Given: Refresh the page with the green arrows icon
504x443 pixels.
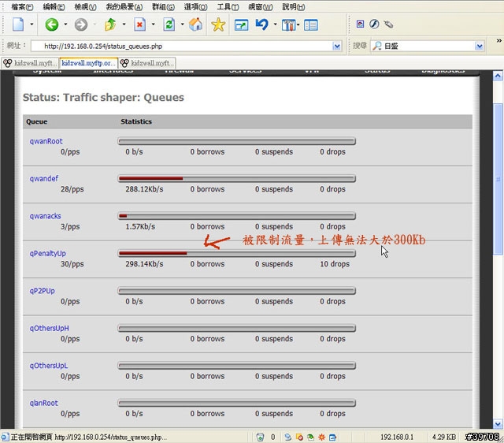Looking at the screenshot, I should [169, 24].
